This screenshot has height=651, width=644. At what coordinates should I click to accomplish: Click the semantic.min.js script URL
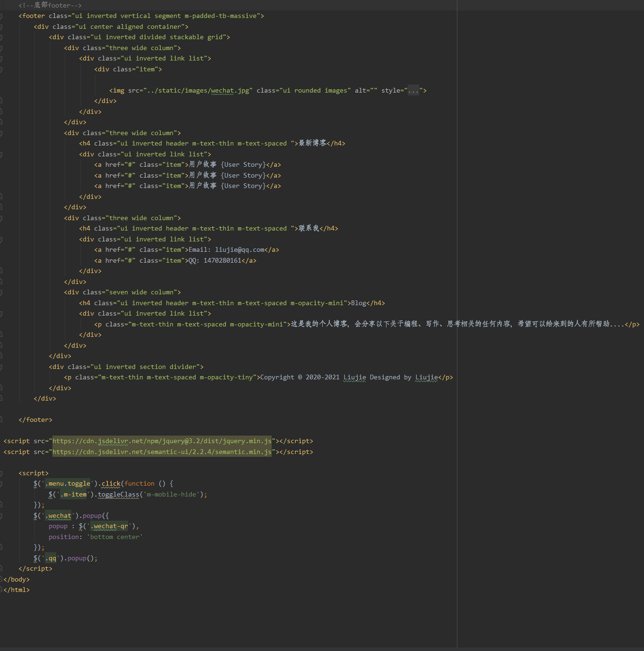[x=162, y=452]
